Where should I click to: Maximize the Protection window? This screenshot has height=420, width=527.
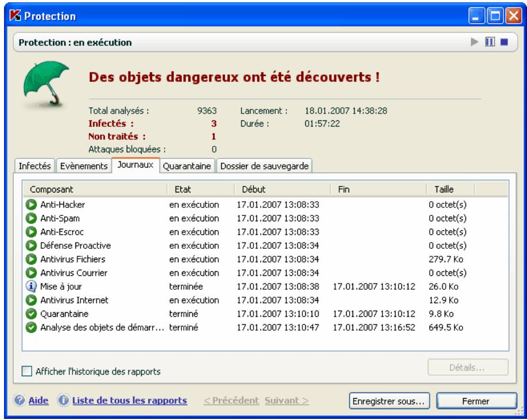(x=495, y=16)
